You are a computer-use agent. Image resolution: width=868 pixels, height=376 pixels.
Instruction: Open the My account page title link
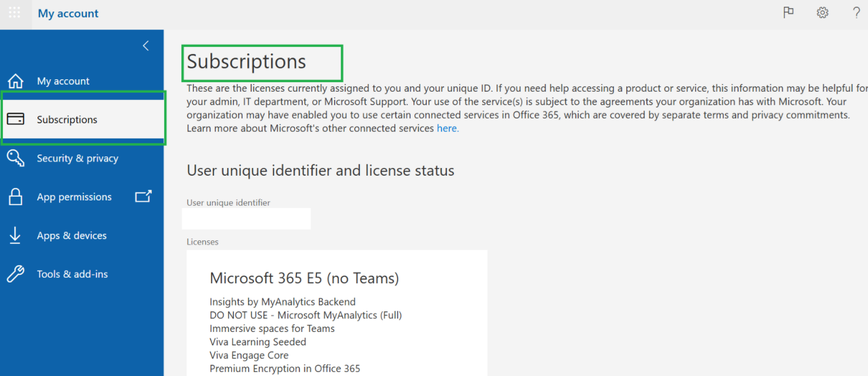pos(68,13)
